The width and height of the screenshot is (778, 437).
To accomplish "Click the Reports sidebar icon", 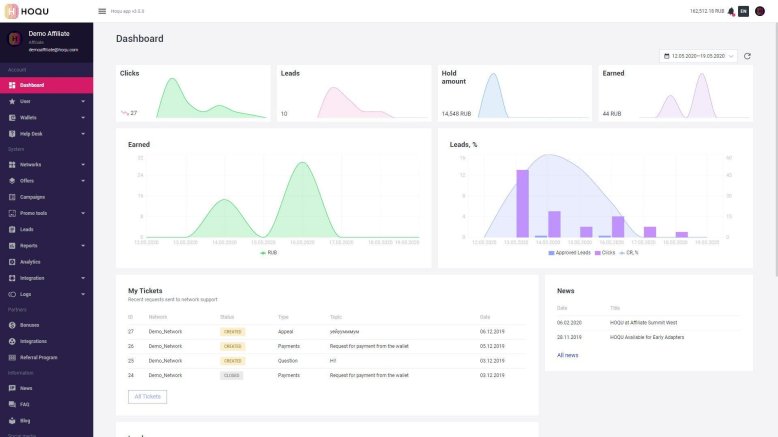I will (x=12, y=246).
